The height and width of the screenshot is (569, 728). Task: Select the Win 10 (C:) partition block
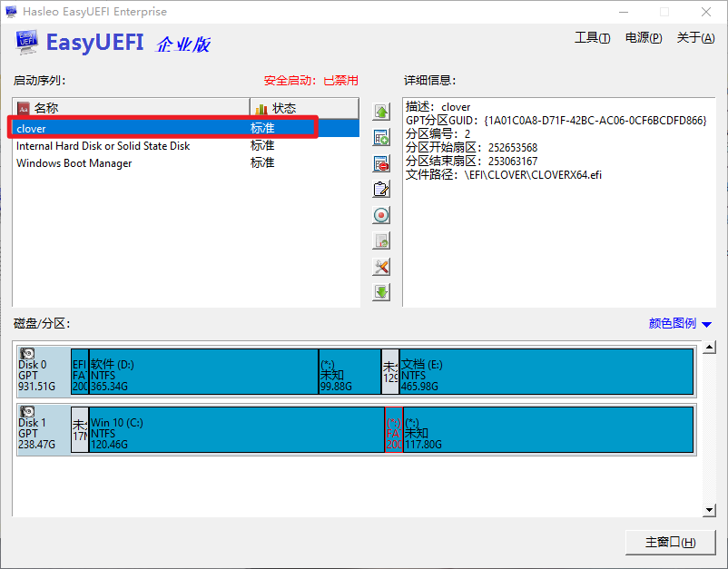coord(236,429)
